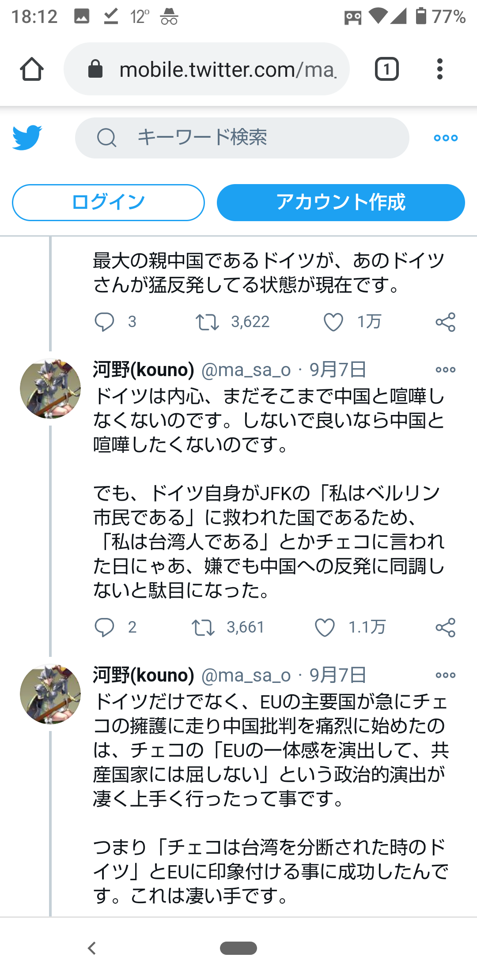Tap the keyword search field

click(x=242, y=138)
